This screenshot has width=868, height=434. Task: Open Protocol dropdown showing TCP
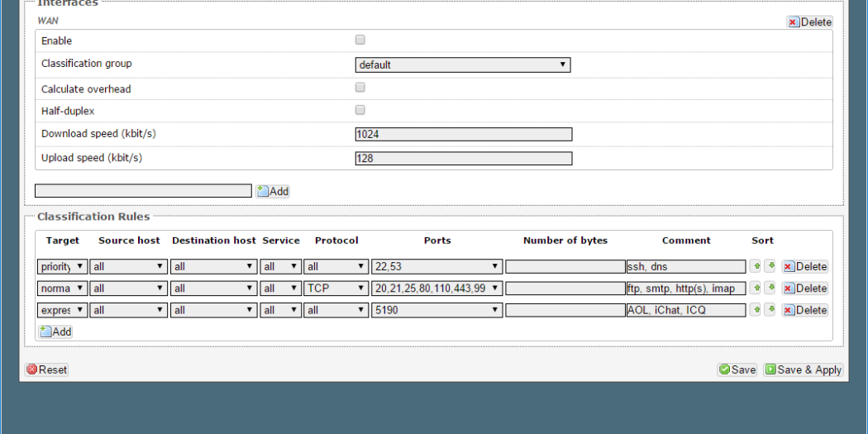[x=336, y=288]
